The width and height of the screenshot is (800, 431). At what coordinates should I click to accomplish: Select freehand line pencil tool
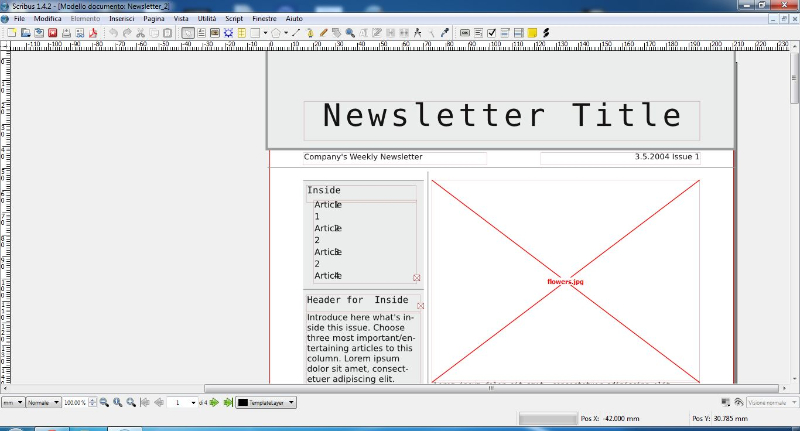click(x=323, y=33)
